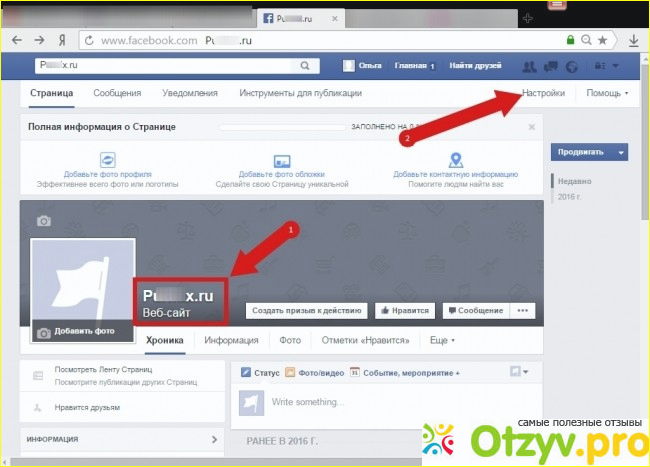Screen dimensions: 650x467
Task: Click the search magnifier icon in Facebook bar
Action: 305,66
